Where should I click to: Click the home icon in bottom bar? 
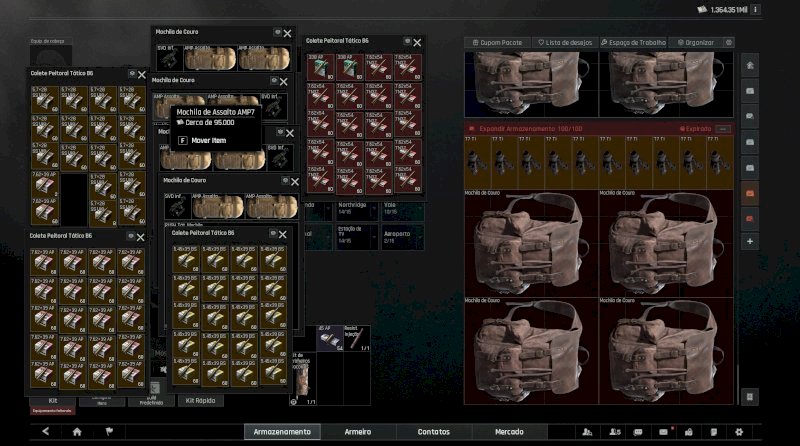77,432
